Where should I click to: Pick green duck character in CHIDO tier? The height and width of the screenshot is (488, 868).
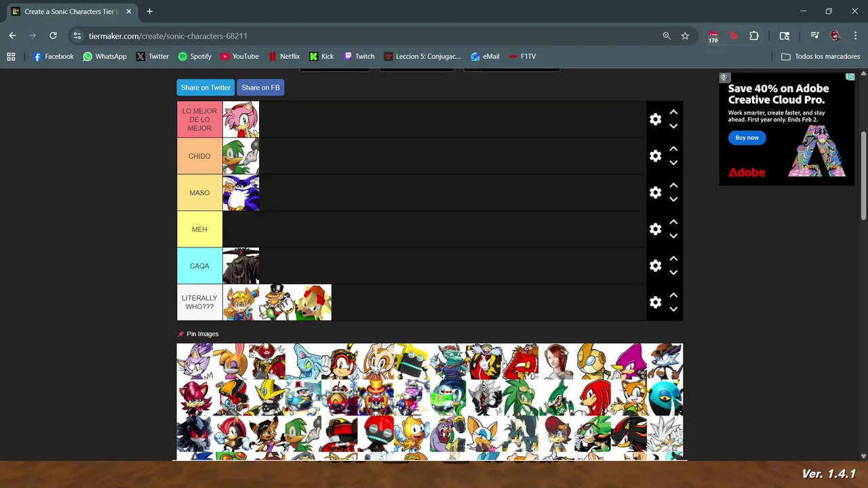(241, 156)
